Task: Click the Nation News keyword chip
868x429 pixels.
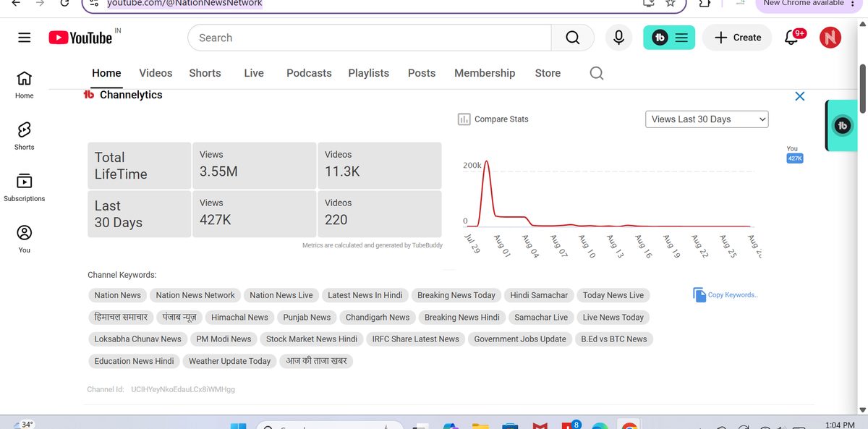Action: click(117, 295)
